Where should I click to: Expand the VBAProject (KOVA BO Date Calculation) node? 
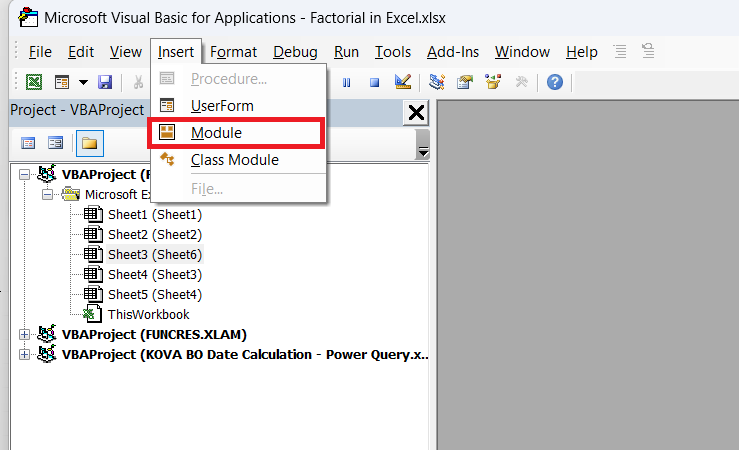(24, 354)
